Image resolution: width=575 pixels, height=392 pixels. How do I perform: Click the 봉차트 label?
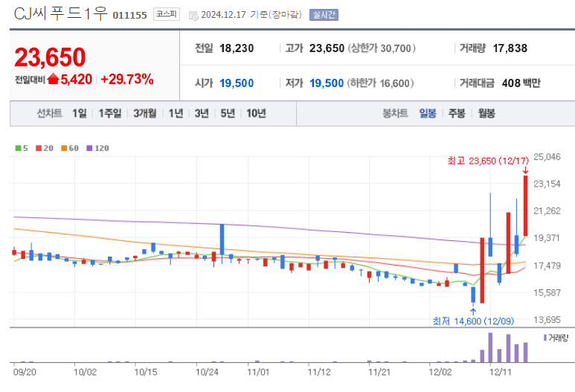point(395,113)
